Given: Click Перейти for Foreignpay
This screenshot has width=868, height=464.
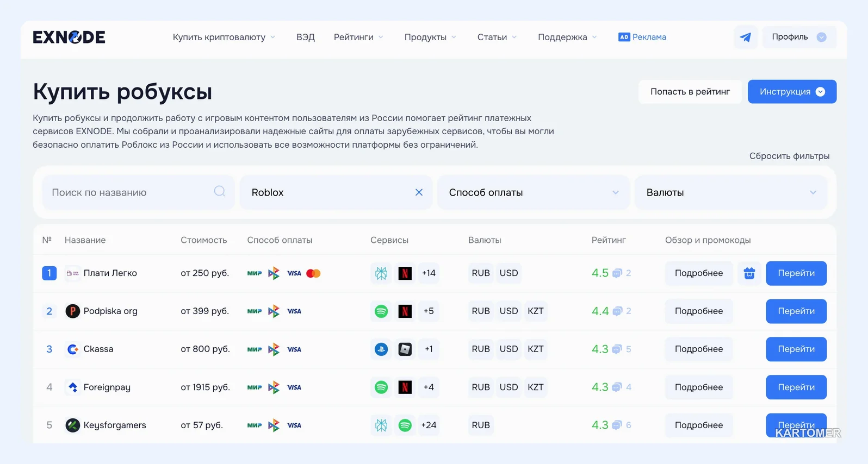Looking at the screenshot, I should click(796, 387).
